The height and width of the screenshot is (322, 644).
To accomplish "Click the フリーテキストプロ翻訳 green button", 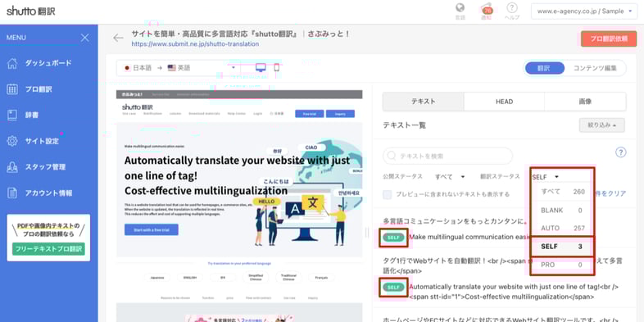I will click(48, 248).
